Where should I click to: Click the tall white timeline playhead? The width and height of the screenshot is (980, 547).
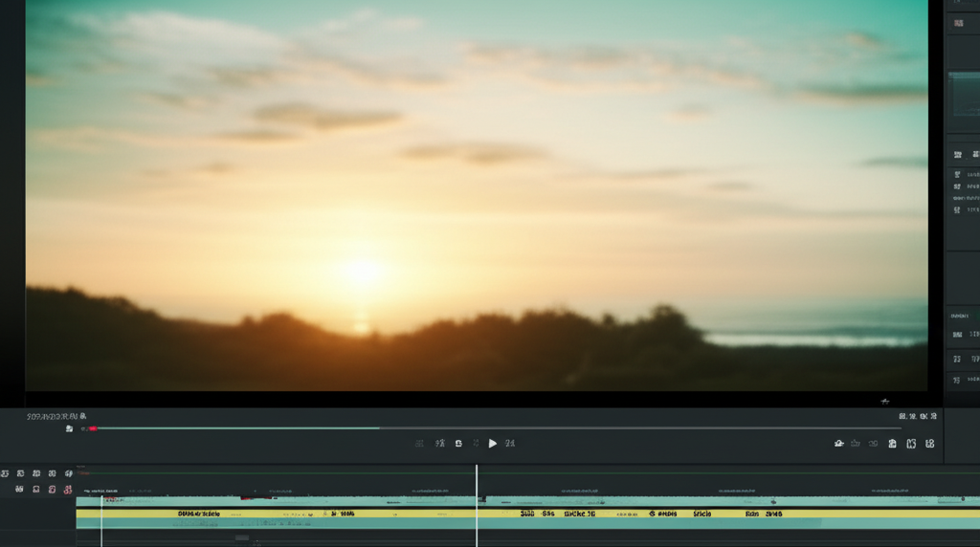477,506
